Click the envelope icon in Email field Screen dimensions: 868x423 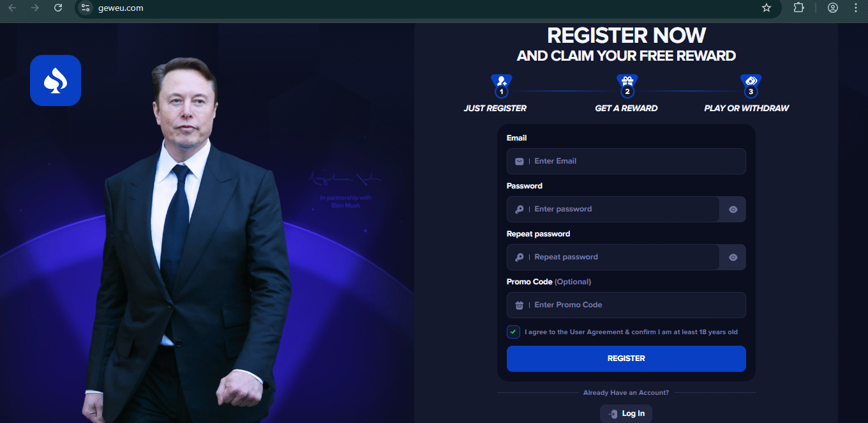coord(519,161)
